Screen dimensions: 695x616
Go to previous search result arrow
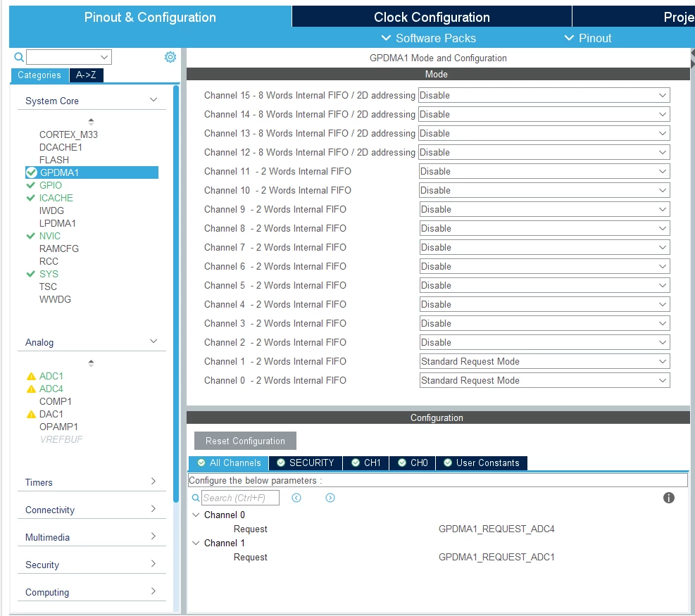point(296,498)
